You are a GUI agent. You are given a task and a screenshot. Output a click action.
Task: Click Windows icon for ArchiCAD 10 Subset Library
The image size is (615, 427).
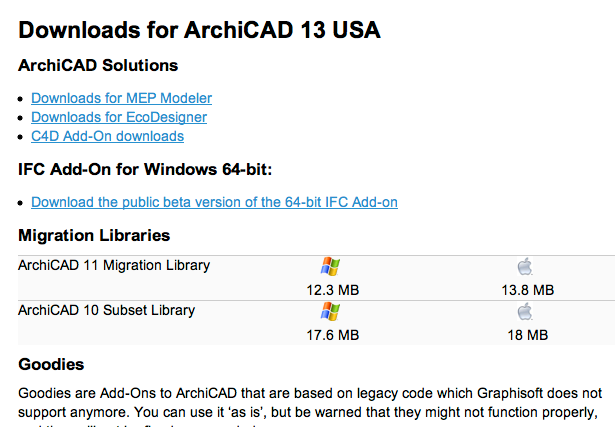(331, 312)
